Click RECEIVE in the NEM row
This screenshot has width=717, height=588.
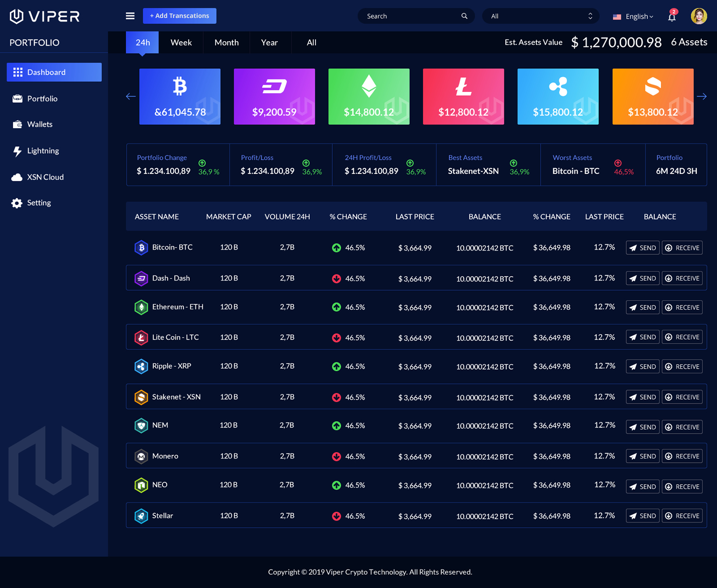pos(682,427)
